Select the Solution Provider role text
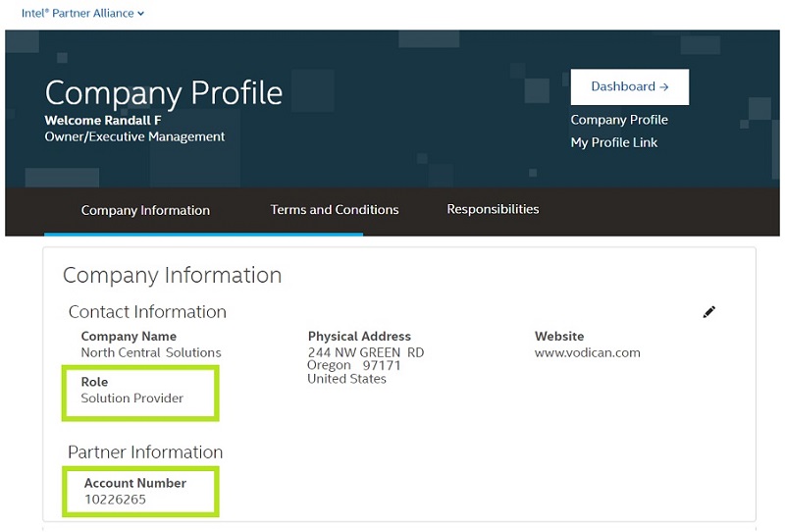This screenshot has width=785, height=532. click(x=132, y=398)
